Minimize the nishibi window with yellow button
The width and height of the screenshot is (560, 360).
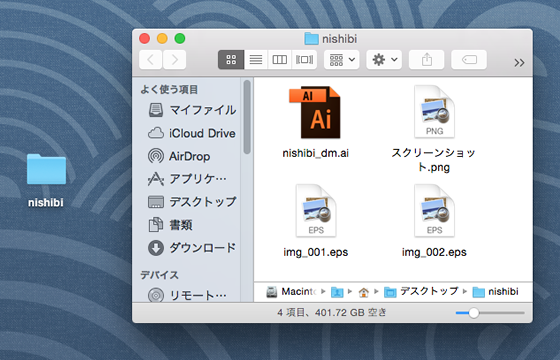point(162,39)
